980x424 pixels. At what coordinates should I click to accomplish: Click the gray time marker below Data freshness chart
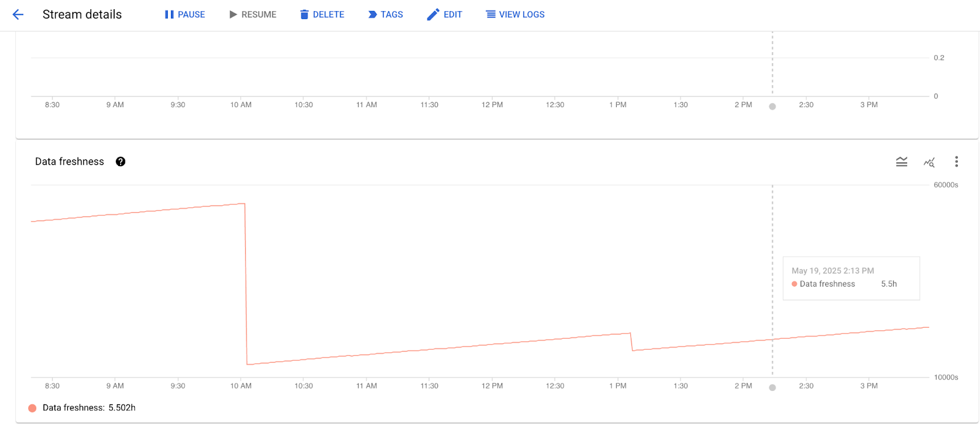[772, 387]
